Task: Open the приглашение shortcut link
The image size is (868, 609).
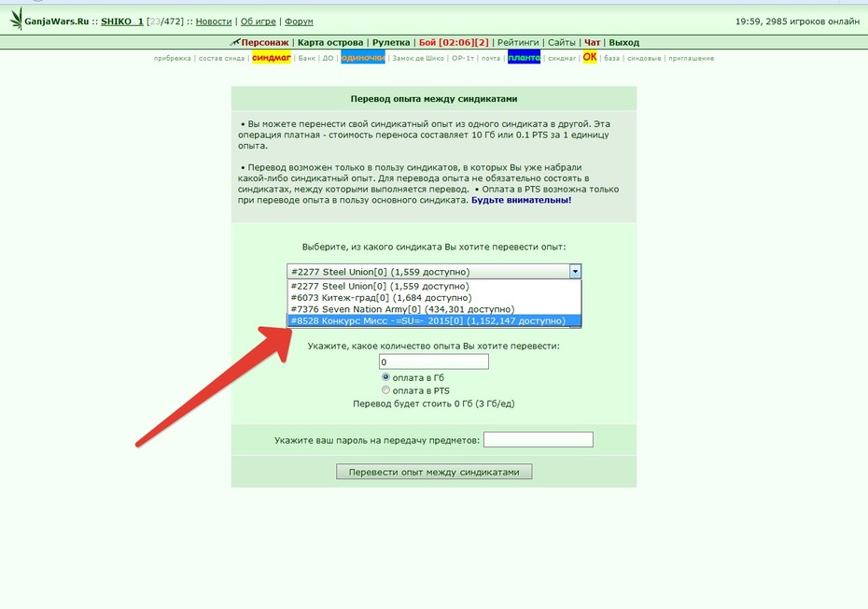Action: pos(691,58)
